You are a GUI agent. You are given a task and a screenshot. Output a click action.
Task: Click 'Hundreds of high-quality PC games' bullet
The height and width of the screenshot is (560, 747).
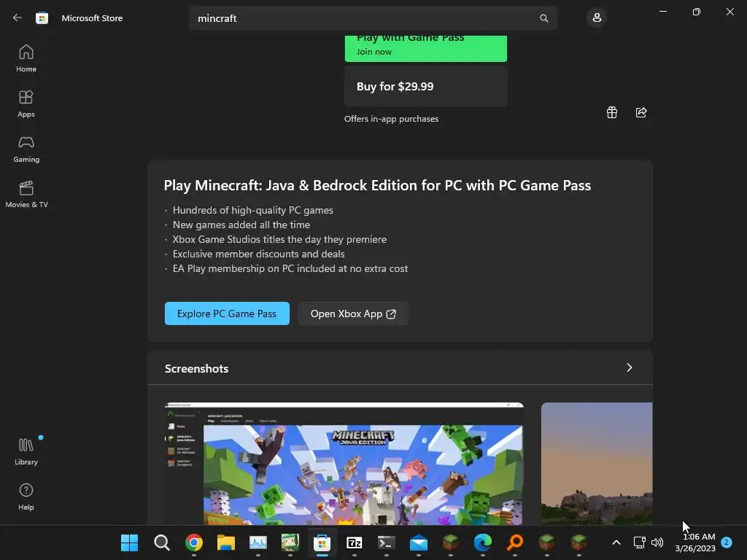point(252,210)
